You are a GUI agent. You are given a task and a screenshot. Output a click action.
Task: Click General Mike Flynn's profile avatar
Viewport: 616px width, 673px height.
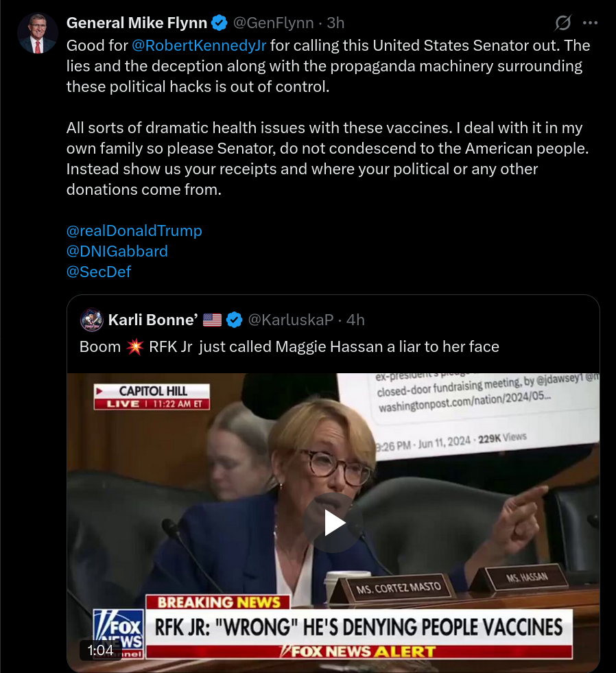click(x=37, y=33)
